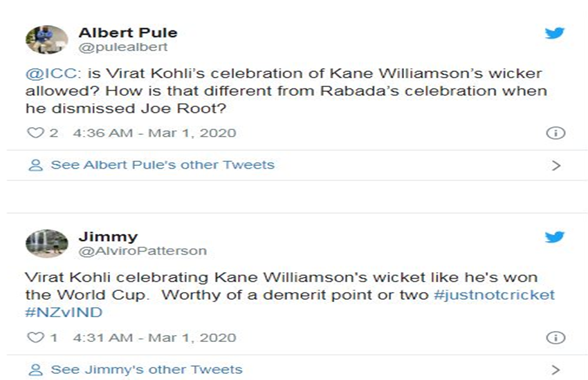Click person icon beside Jimmy's other Tweets

tap(35, 370)
